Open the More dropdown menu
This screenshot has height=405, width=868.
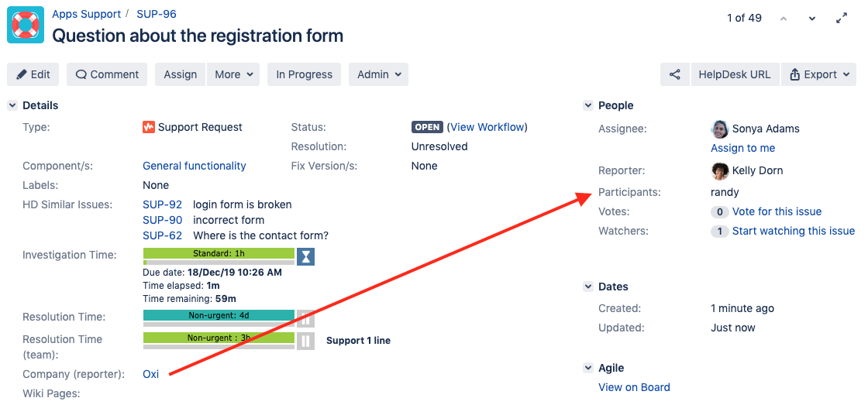point(236,74)
